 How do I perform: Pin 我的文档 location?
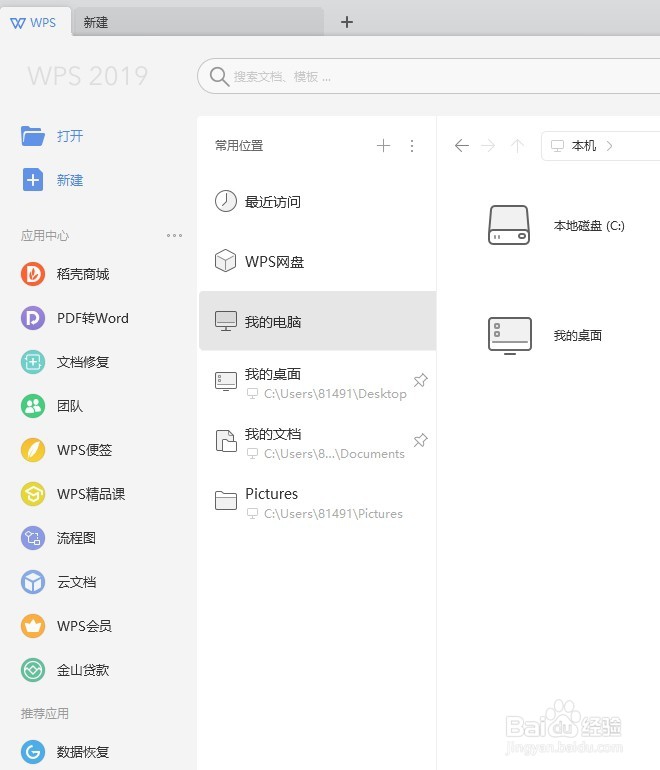[420, 440]
